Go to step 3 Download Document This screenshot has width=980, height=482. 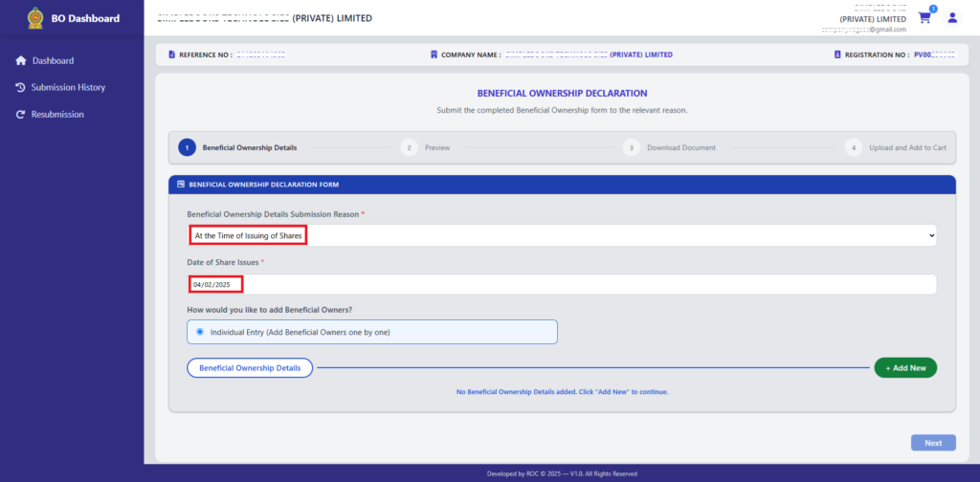pyautogui.click(x=669, y=148)
